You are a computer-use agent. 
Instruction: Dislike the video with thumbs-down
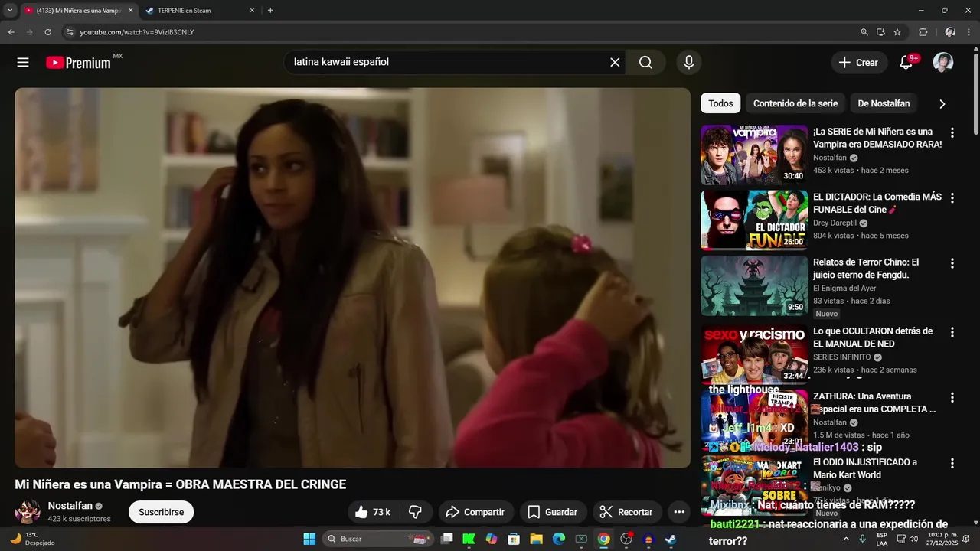(416, 512)
